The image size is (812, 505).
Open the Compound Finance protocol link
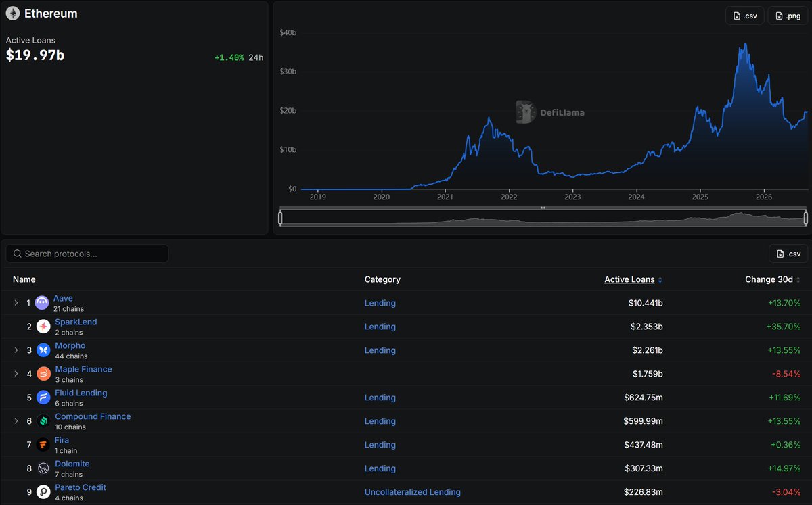pos(93,416)
